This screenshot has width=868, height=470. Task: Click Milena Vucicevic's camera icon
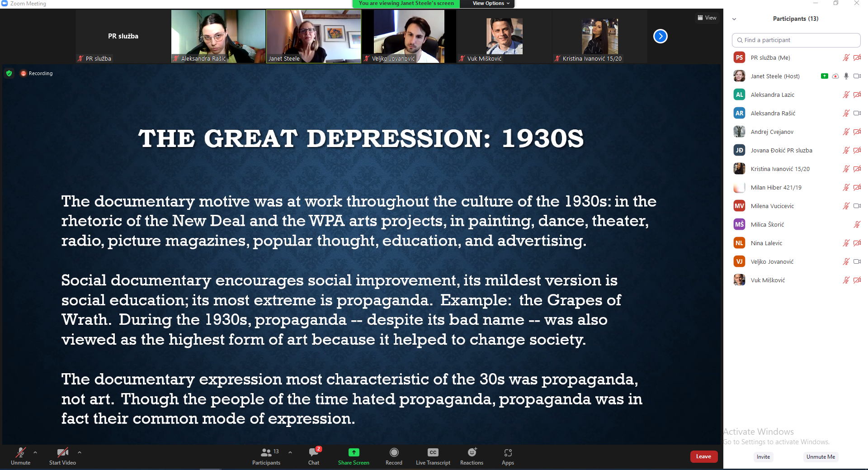click(x=857, y=206)
